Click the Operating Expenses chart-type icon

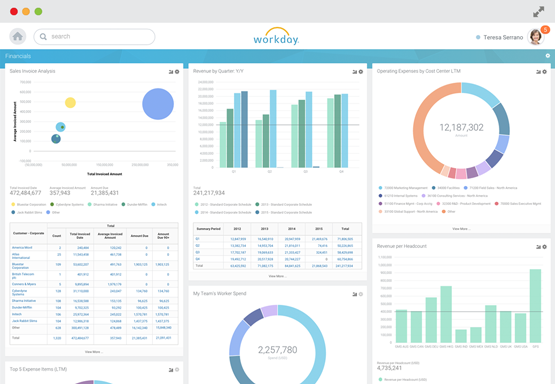tap(538, 71)
